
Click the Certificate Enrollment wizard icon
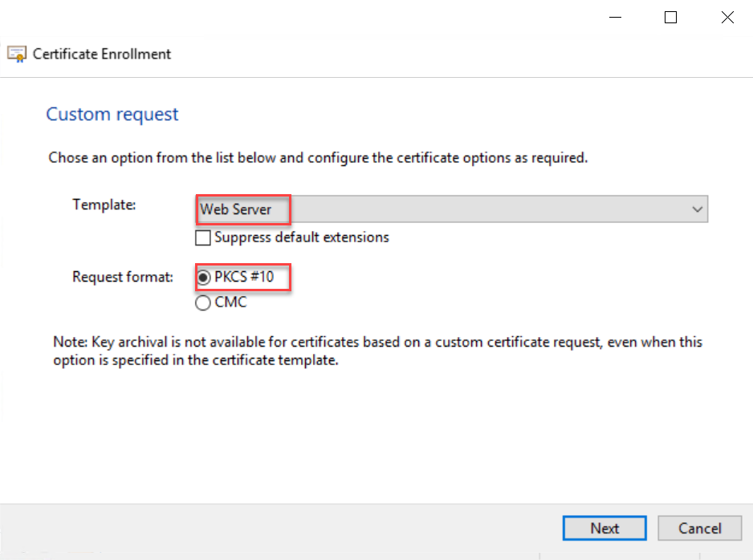point(17,55)
